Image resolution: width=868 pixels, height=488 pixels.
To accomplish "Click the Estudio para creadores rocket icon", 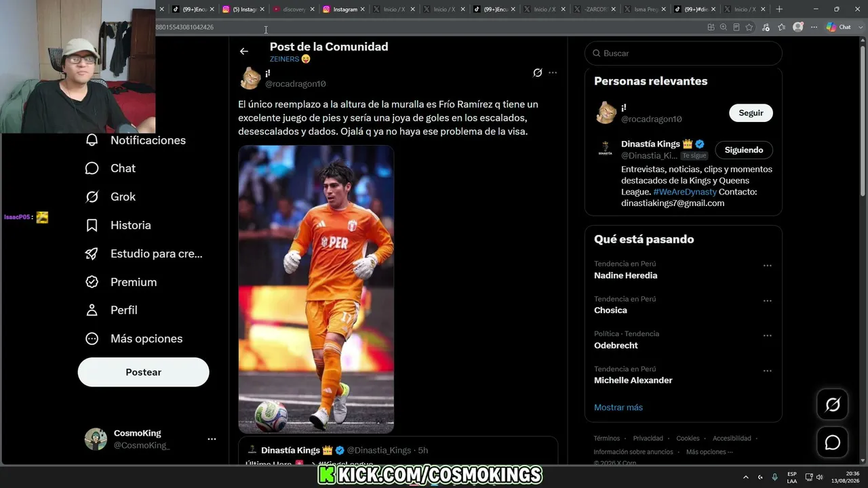I will [92, 253].
